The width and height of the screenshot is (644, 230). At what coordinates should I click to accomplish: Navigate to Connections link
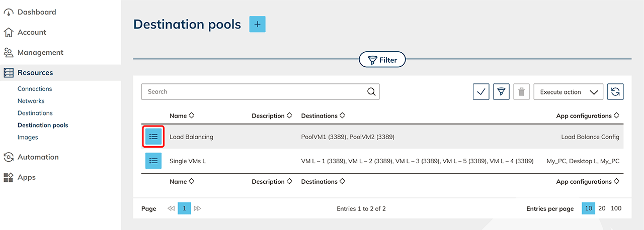pyautogui.click(x=35, y=89)
